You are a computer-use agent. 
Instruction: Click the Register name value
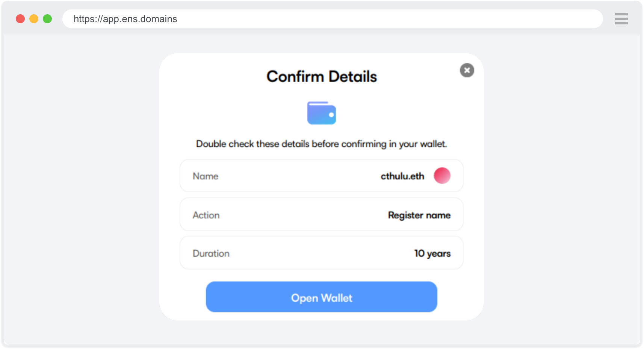tap(419, 215)
